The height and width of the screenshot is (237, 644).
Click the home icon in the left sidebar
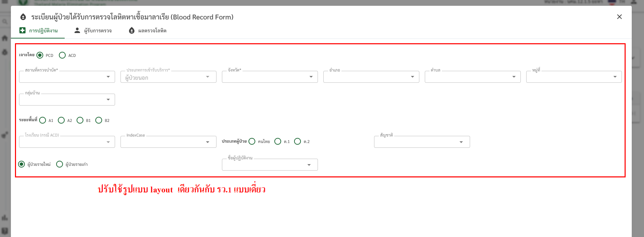tap(5, 38)
